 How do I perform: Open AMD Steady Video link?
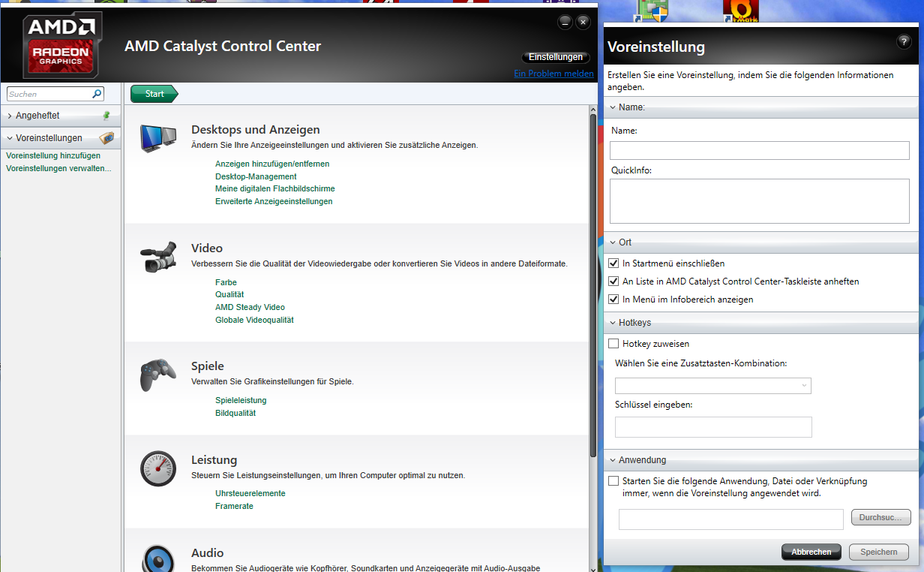click(250, 307)
